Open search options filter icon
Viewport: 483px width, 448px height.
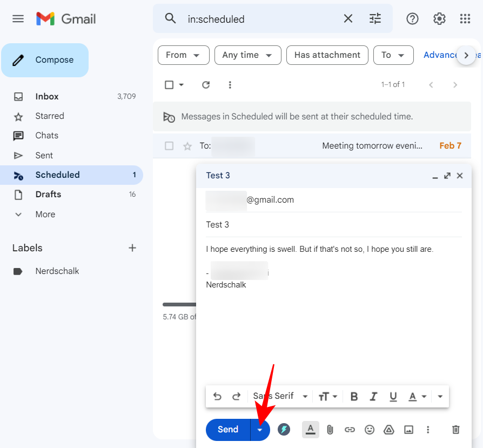(x=375, y=19)
